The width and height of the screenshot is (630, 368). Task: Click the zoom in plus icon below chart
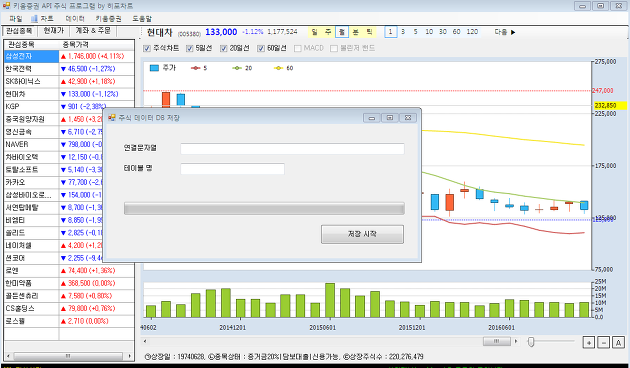point(589,343)
